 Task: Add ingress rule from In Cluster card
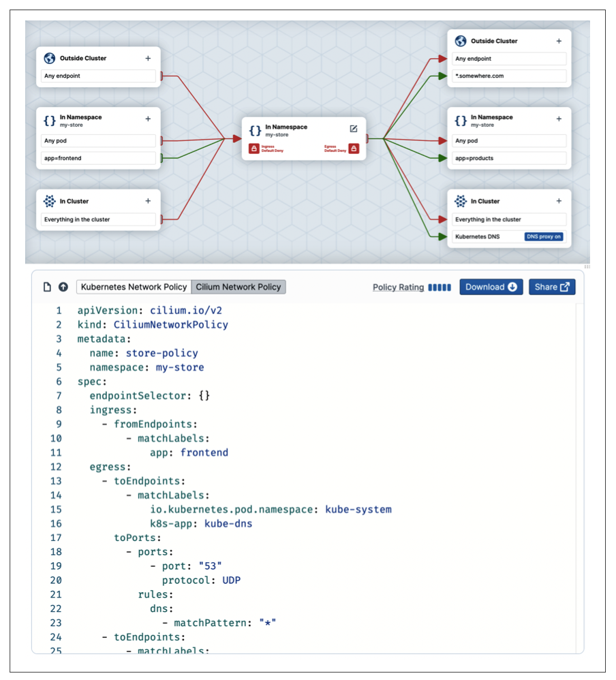(x=148, y=201)
